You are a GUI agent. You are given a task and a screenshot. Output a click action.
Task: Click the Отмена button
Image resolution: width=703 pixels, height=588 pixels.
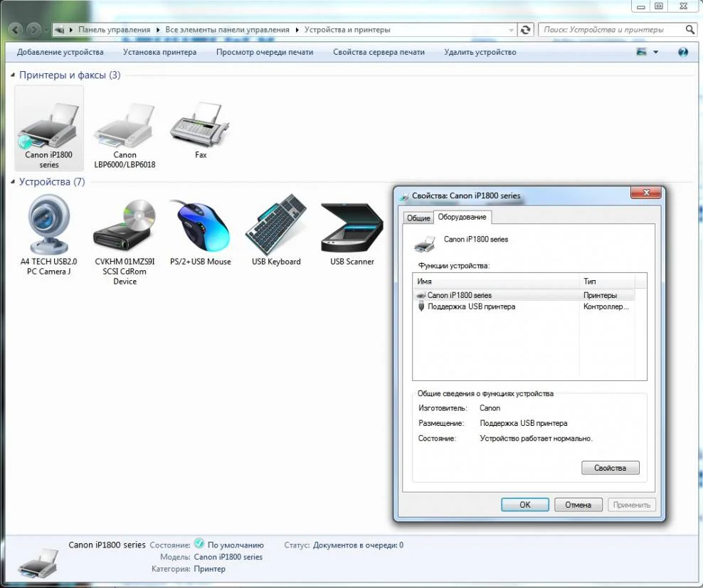coord(578,505)
